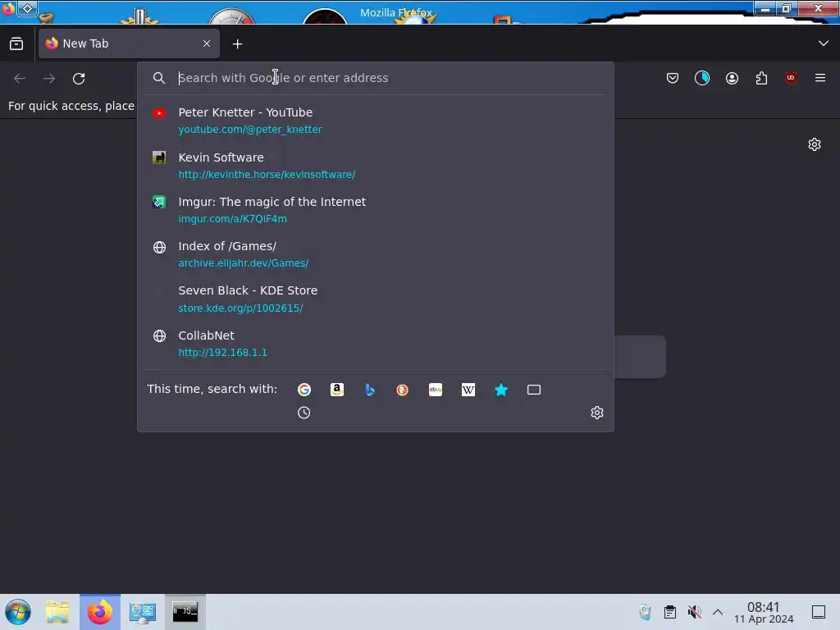This screenshot has height=630, width=840.
Task: Select the New Tab tab
Action: click(x=129, y=43)
